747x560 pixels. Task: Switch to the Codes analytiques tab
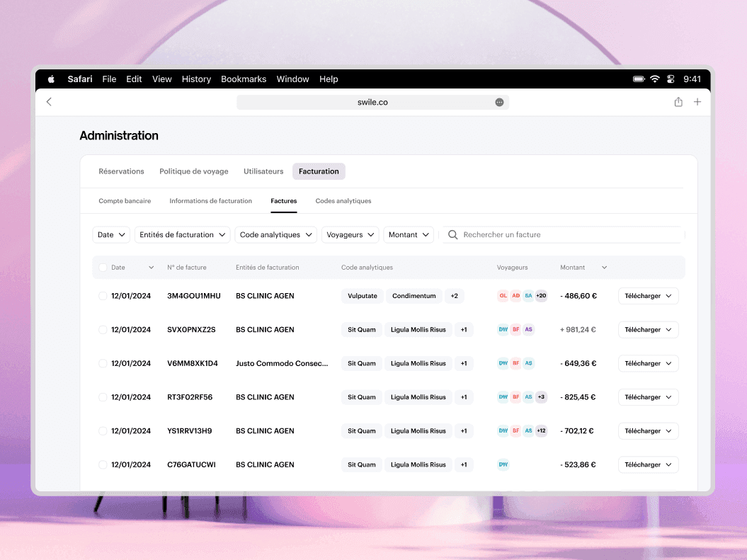coord(343,201)
